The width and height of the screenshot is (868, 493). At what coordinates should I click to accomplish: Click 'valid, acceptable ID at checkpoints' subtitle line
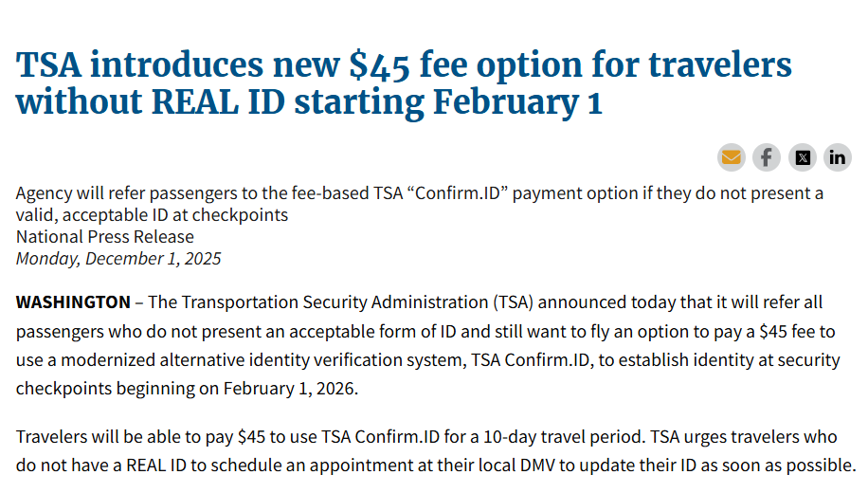point(152,215)
